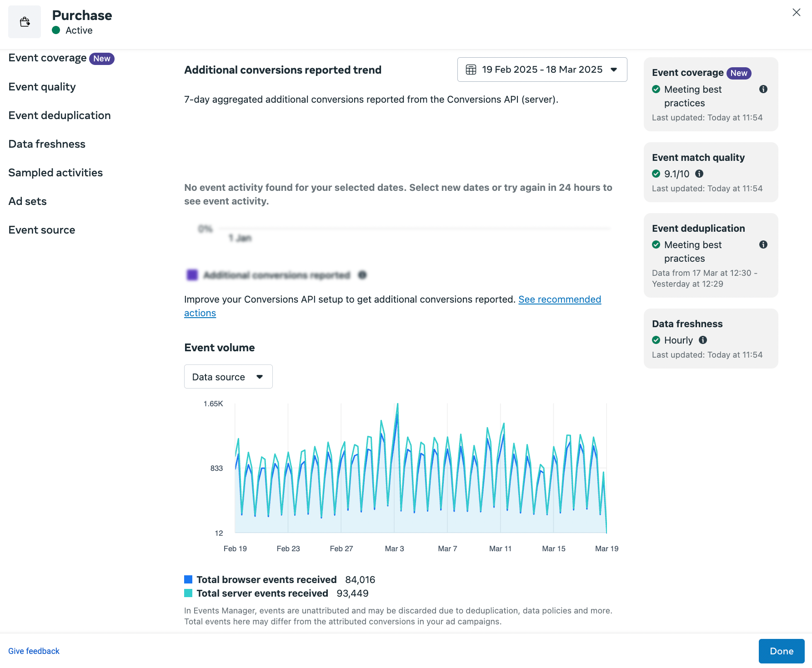Jump to Data freshness in the sidebar
812x668 pixels.
[x=47, y=144]
